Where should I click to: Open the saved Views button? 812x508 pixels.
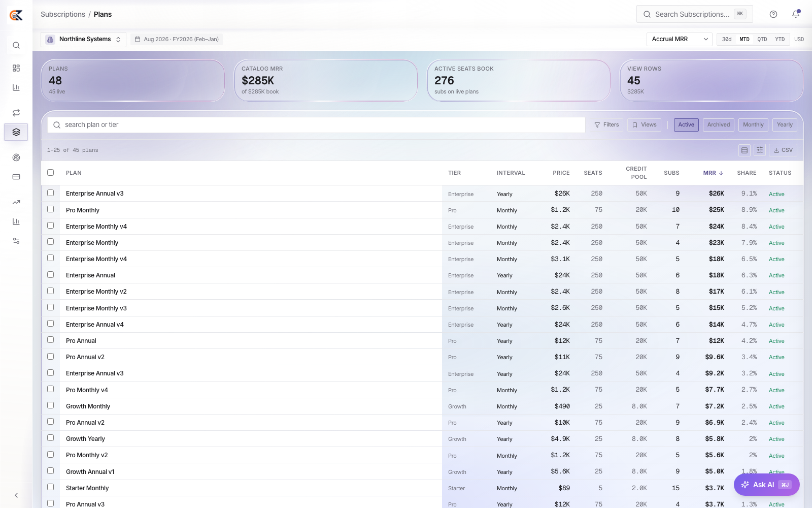(645, 125)
